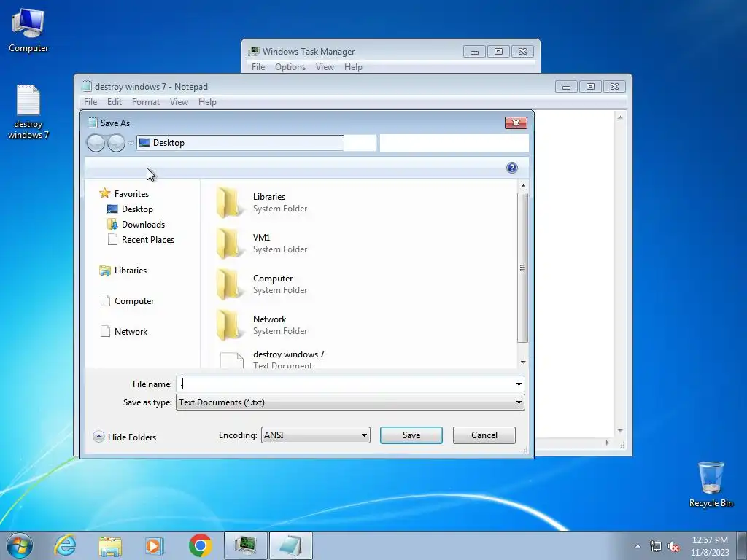747x560 pixels.
Task: Select the Recycle Bin desktop icon
Action: [711, 484]
